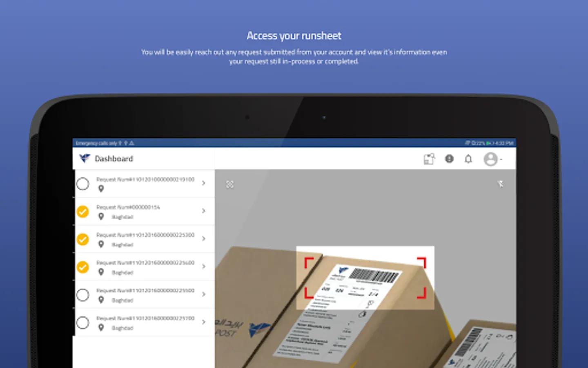
Task: Open the chevron for request Num#000000154
Action: 203,211
